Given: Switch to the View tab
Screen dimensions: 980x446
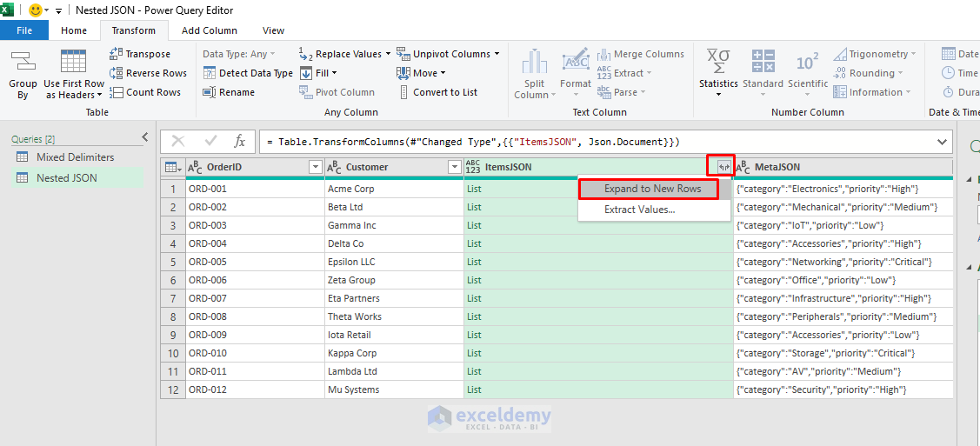Looking at the screenshot, I should pyautogui.click(x=273, y=30).
